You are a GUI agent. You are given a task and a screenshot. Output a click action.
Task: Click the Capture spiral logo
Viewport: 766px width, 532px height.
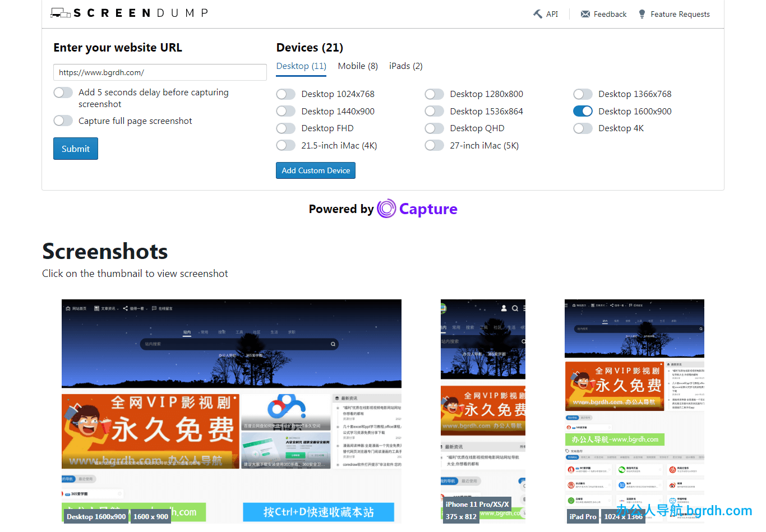pyautogui.click(x=386, y=209)
